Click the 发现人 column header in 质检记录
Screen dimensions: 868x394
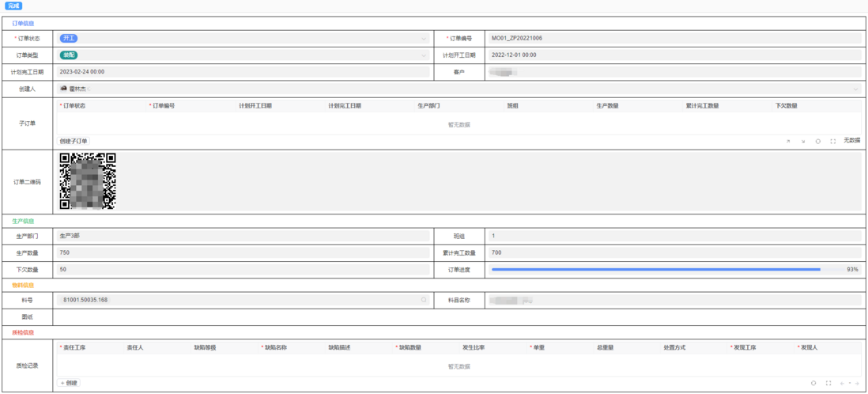(x=809, y=347)
